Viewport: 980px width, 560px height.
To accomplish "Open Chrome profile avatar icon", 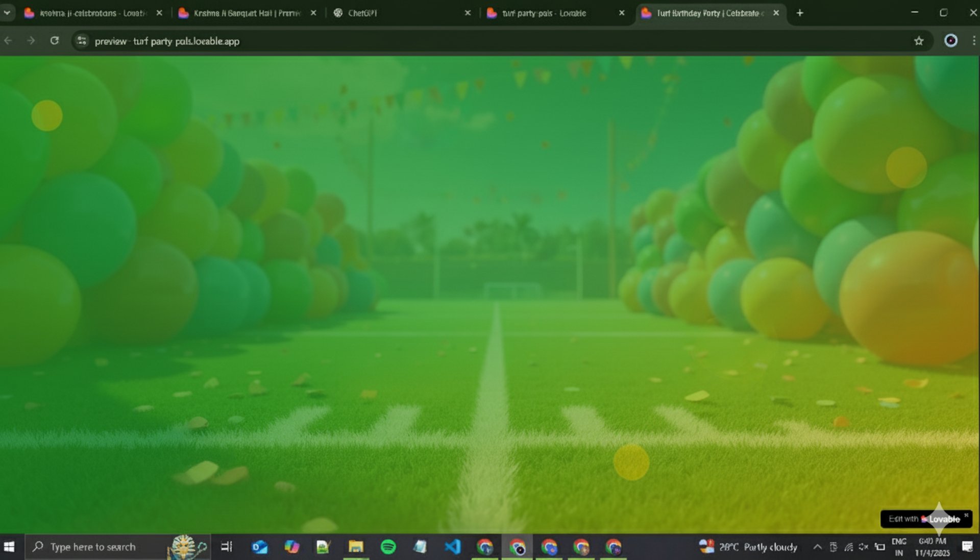I will (950, 41).
